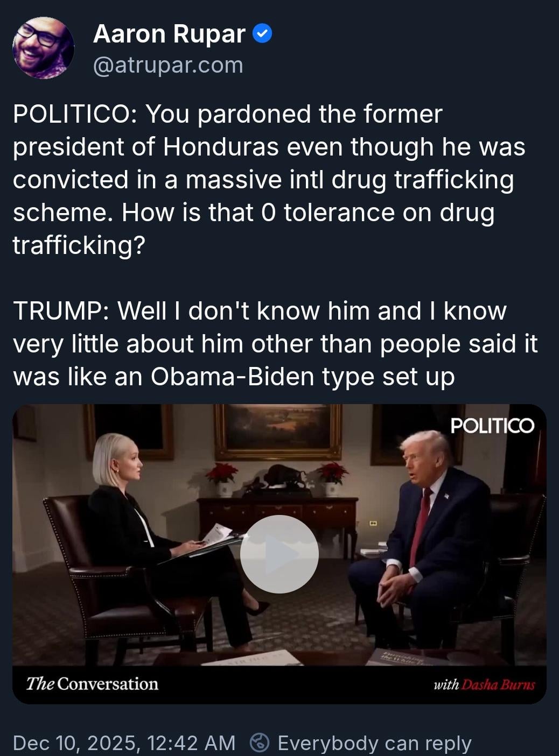Viewport: 559px width, 756px height.
Task: Play the Politico interview video
Action: (x=279, y=554)
